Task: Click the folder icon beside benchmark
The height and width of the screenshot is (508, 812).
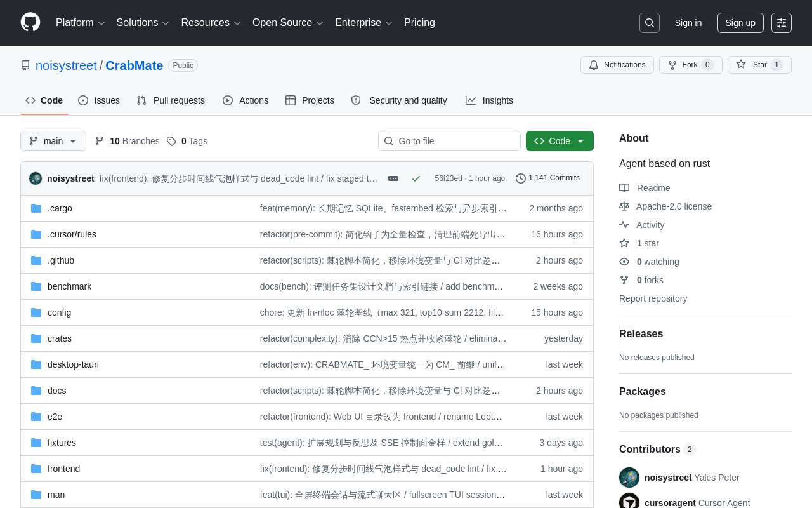Action: [36, 286]
